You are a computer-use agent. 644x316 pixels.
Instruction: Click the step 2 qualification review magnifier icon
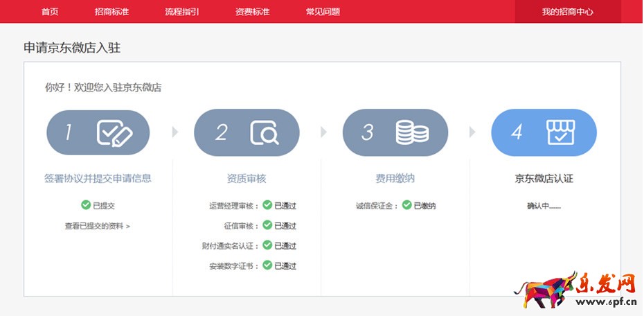(x=264, y=132)
